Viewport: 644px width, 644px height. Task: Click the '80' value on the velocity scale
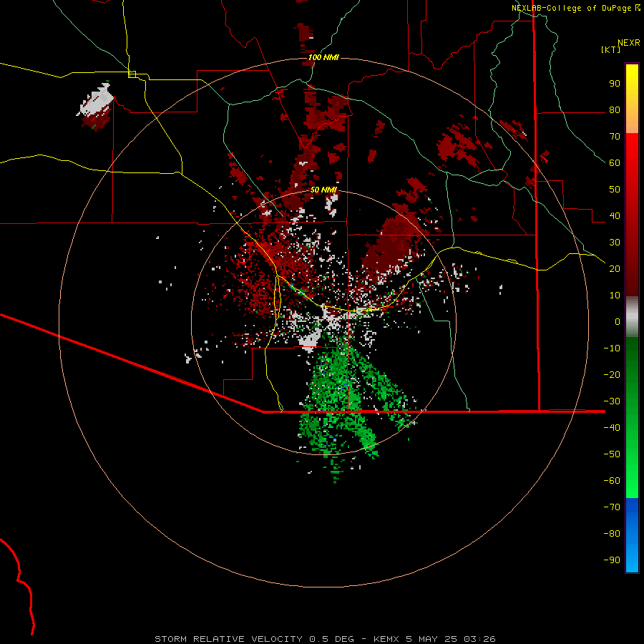pyautogui.click(x=615, y=109)
